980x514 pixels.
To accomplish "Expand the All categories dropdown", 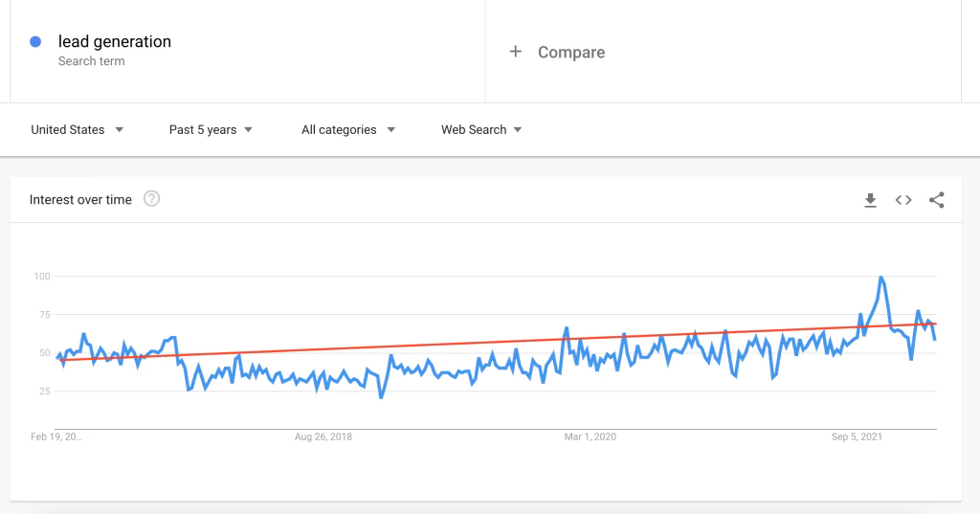I will [x=348, y=129].
